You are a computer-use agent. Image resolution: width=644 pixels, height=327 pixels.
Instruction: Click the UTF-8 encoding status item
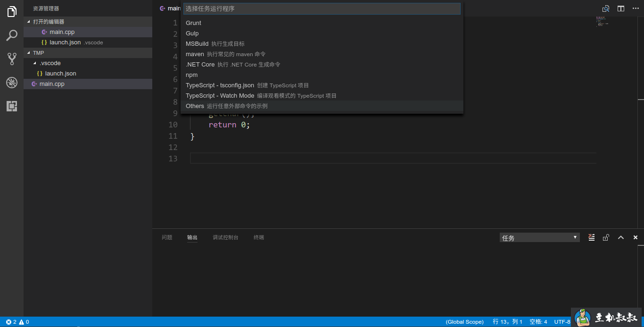(562, 322)
